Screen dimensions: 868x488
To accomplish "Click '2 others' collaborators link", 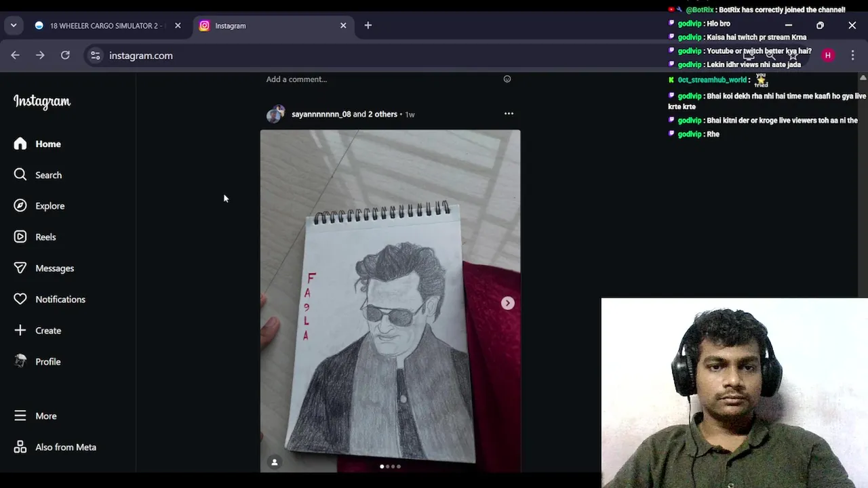I will pos(382,115).
